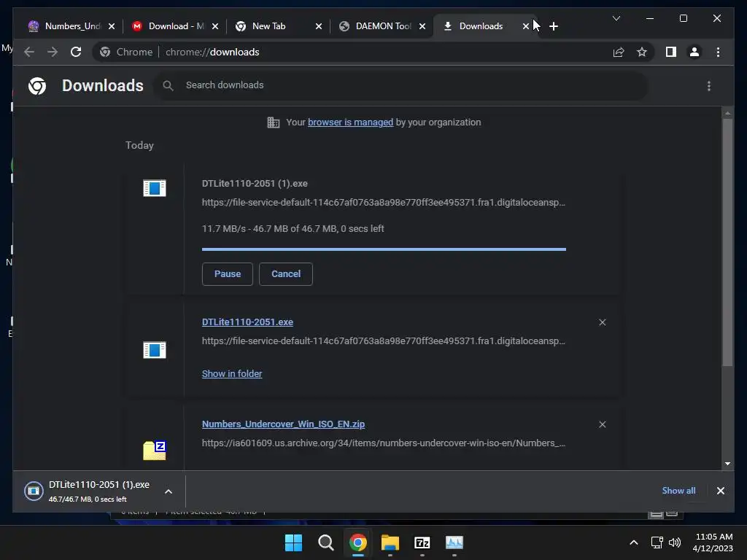The height and width of the screenshot is (560, 747).
Task: Open the performance monitor taskbar app
Action: [454, 542]
